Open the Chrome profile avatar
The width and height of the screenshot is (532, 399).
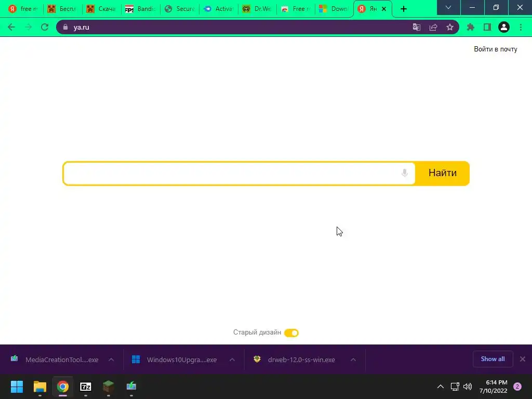coord(504,27)
